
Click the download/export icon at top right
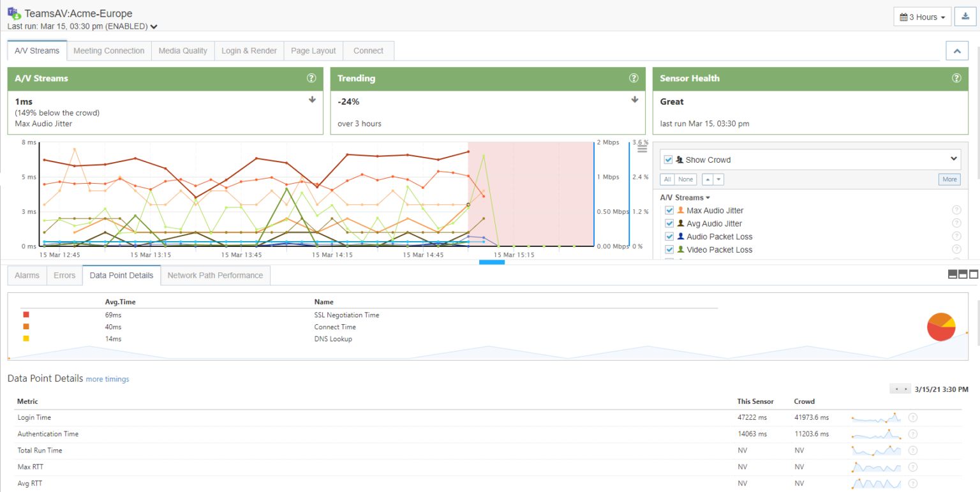pos(965,17)
